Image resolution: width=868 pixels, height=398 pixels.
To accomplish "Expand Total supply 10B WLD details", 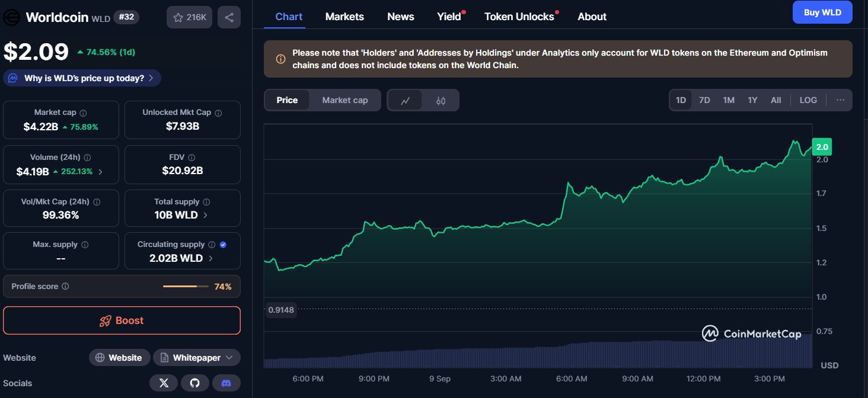I will pyautogui.click(x=206, y=215).
